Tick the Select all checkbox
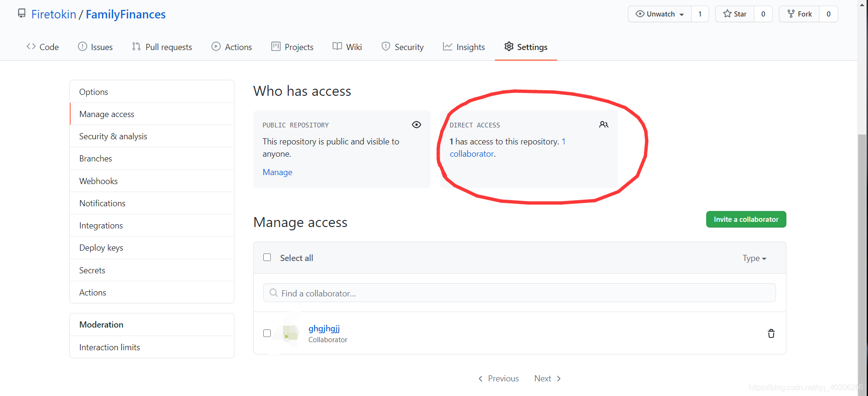 pyautogui.click(x=267, y=257)
